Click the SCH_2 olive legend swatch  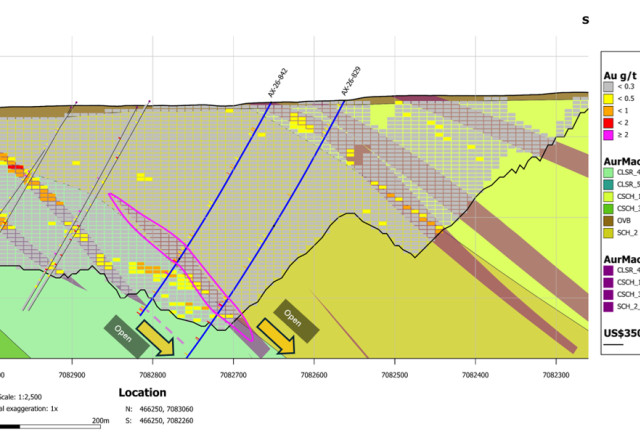[608, 233]
